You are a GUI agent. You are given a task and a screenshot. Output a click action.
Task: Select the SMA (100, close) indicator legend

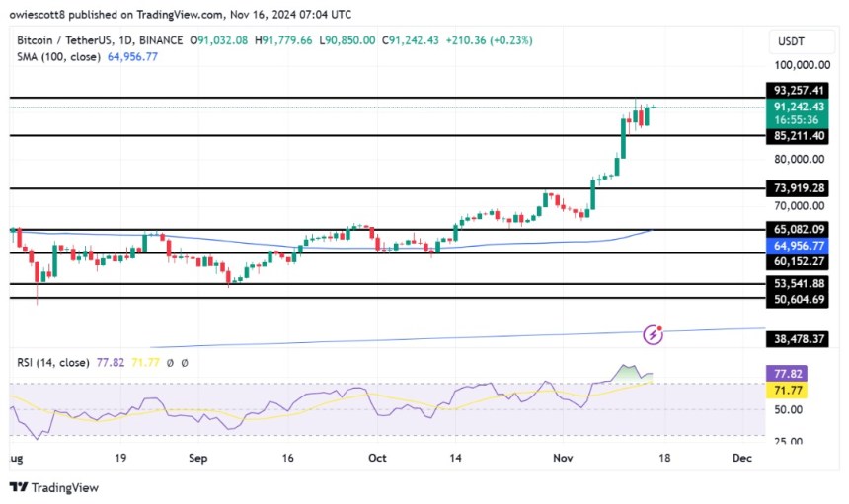(x=58, y=57)
